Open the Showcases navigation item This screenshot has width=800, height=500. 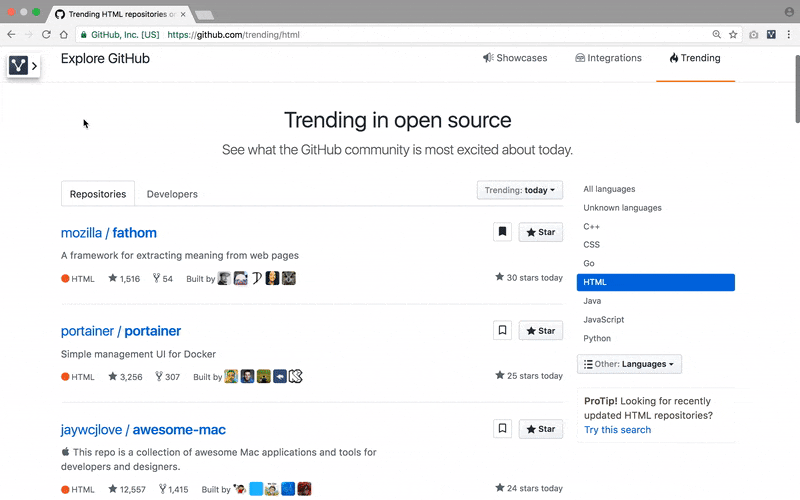point(515,58)
